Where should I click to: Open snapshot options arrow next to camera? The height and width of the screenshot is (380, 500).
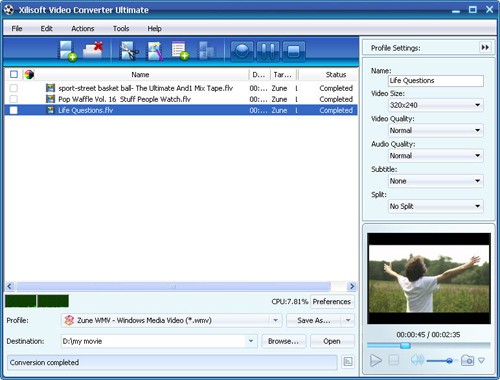(481, 360)
